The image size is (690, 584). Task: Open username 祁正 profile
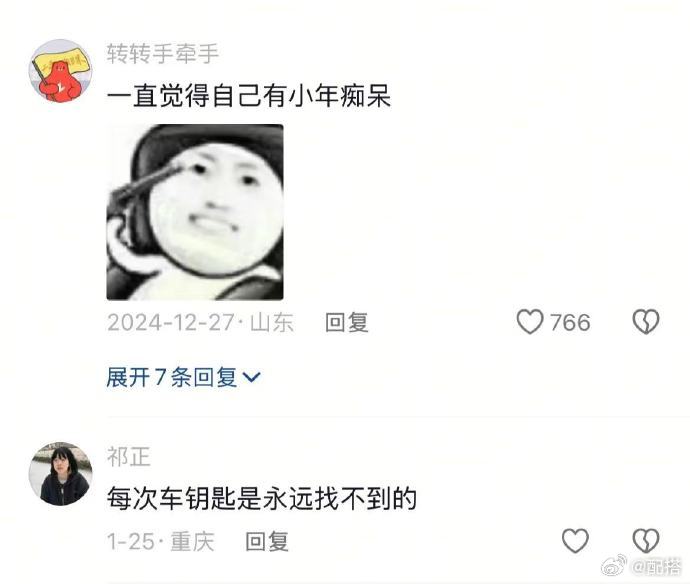[x=128, y=457]
